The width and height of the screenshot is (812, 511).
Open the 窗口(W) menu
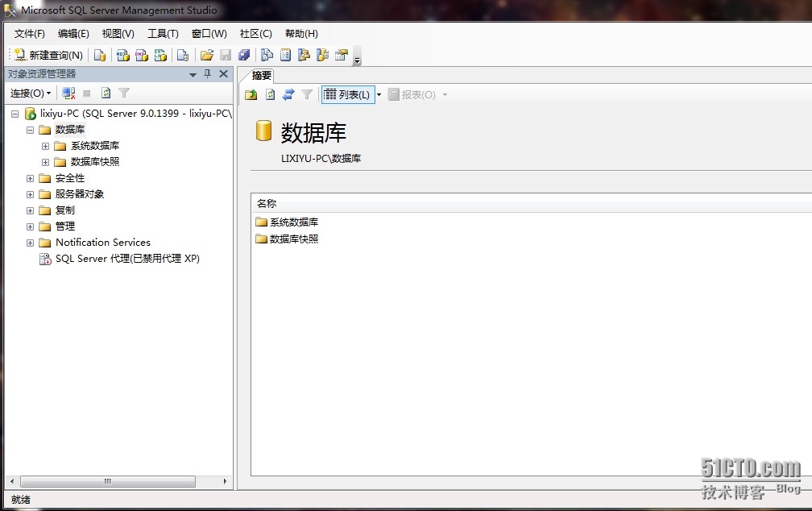point(209,34)
